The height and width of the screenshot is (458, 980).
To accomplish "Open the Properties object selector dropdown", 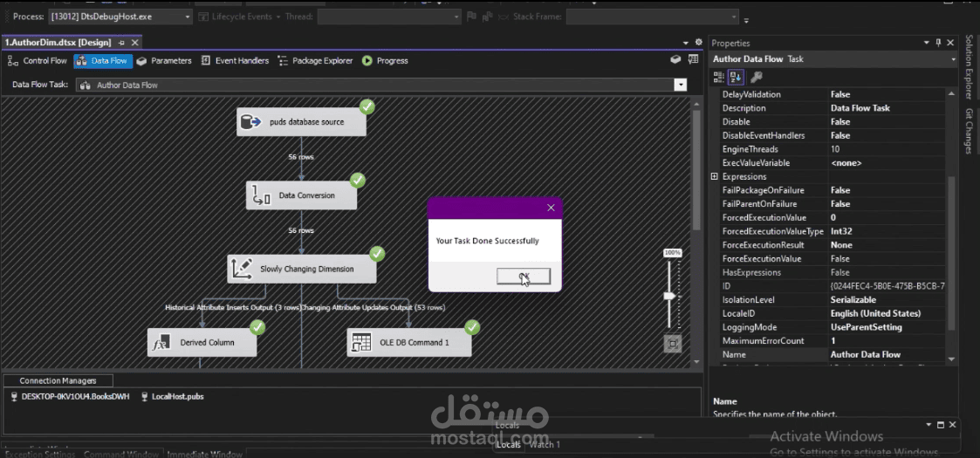I will pos(953,59).
